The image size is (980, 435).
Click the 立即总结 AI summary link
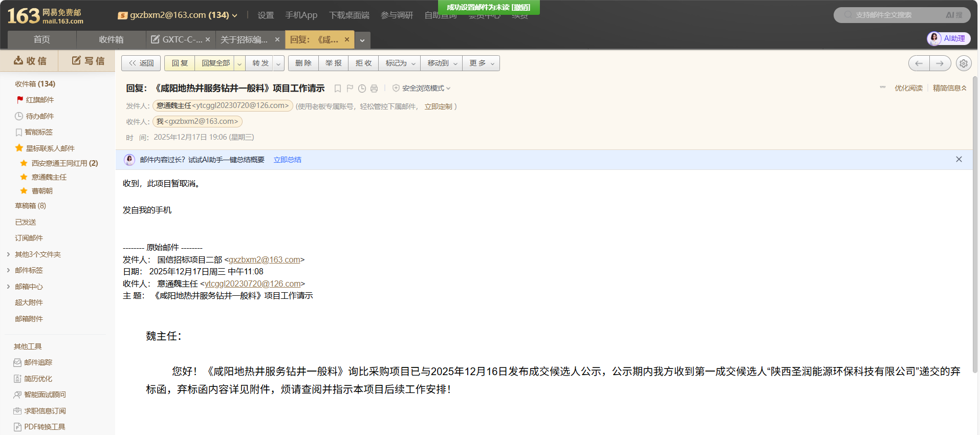(287, 160)
